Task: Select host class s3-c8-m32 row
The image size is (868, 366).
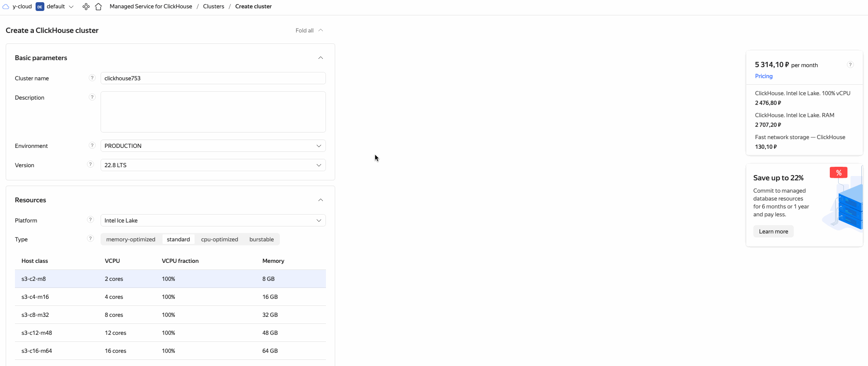Action: (170, 315)
